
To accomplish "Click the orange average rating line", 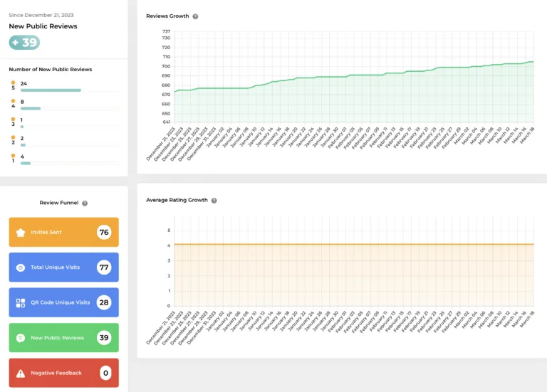I will (354, 244).
